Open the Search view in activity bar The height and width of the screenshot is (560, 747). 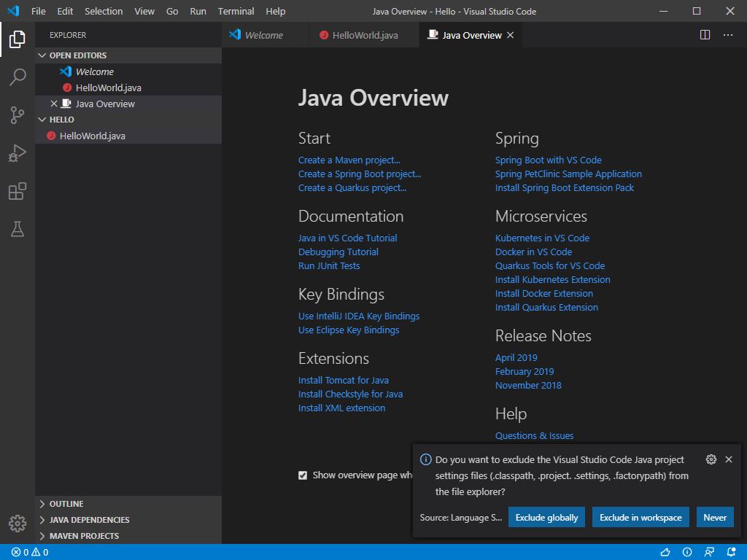(18, 77)
